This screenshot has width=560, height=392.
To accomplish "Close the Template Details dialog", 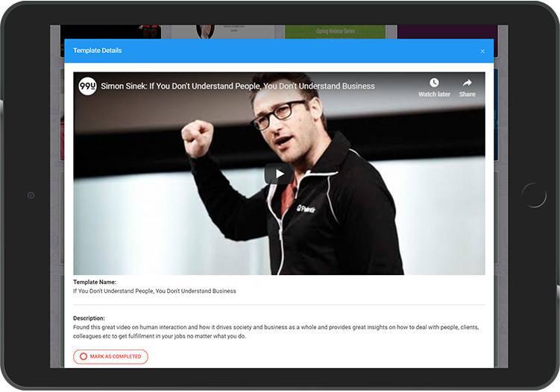I will click(x=482, y=51).
